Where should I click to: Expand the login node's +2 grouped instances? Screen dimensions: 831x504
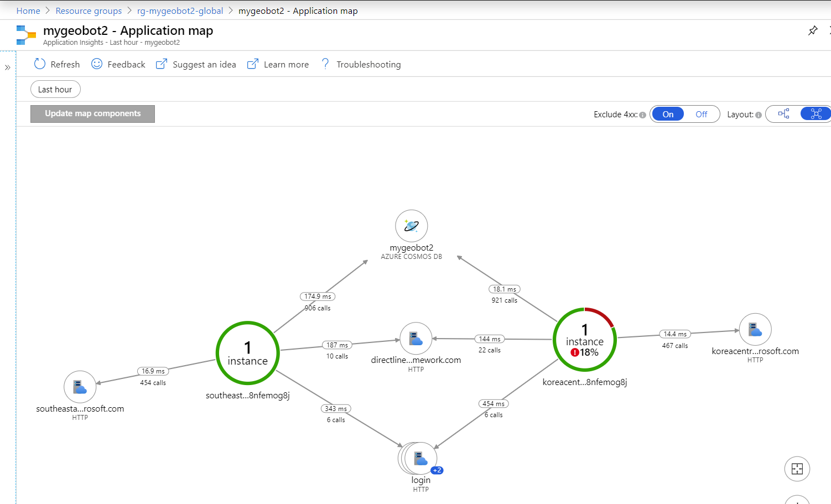437,470
